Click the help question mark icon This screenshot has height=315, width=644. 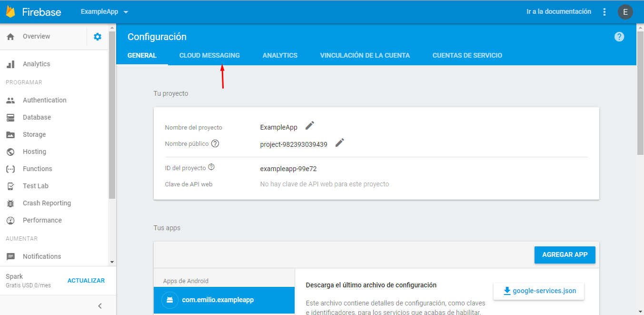619,37
